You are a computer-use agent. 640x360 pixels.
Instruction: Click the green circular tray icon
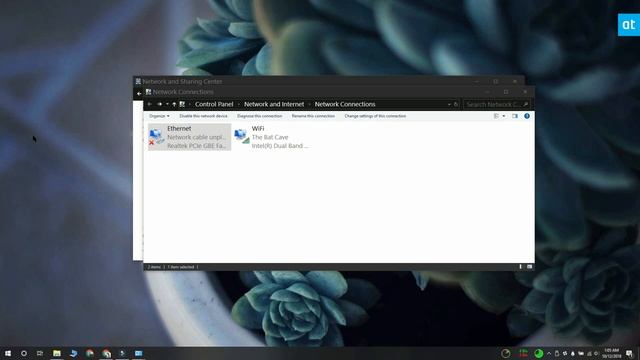click(538, 353)
